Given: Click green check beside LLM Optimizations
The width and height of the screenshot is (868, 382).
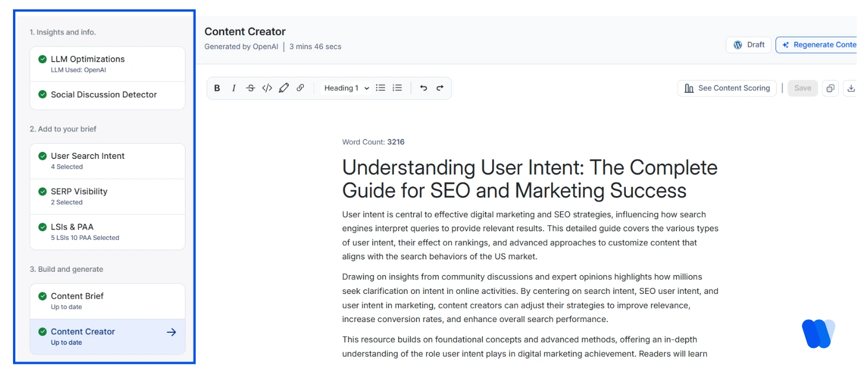Looking at the screenshot, I should [x=42, y=59].
